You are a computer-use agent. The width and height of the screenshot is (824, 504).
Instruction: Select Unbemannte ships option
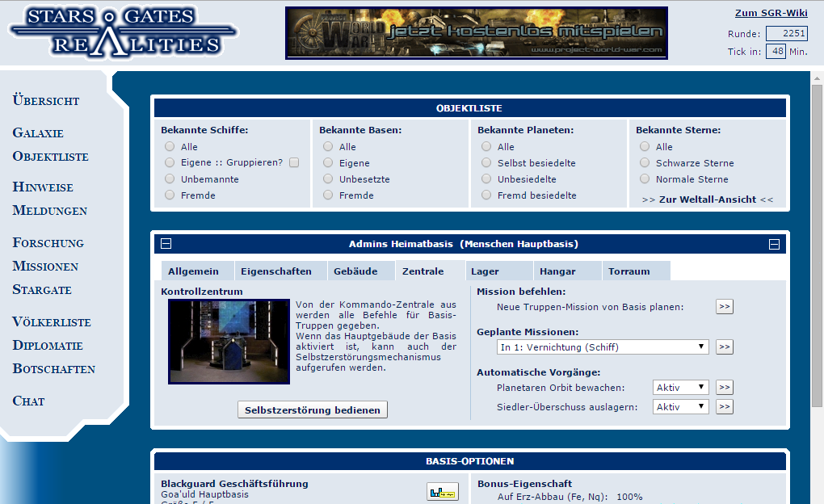pos(170,178)
